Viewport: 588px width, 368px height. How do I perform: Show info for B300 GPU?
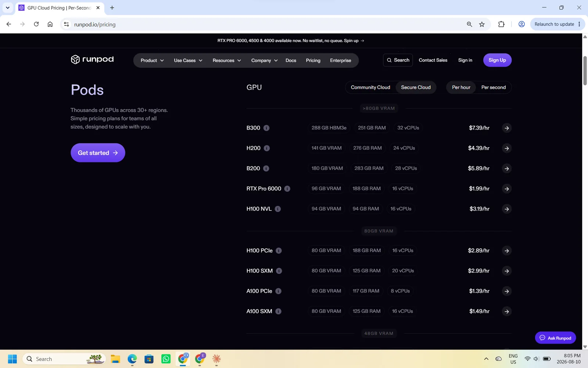click(266, 128)
